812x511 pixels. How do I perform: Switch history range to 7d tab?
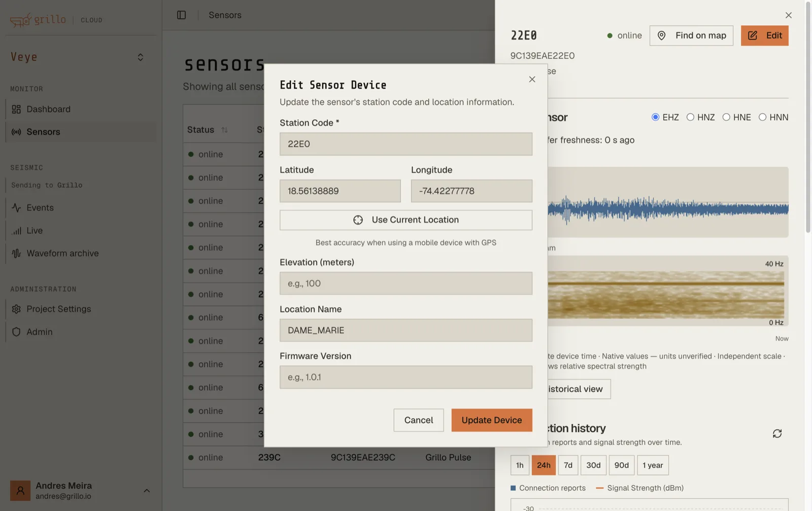(568, 465)
